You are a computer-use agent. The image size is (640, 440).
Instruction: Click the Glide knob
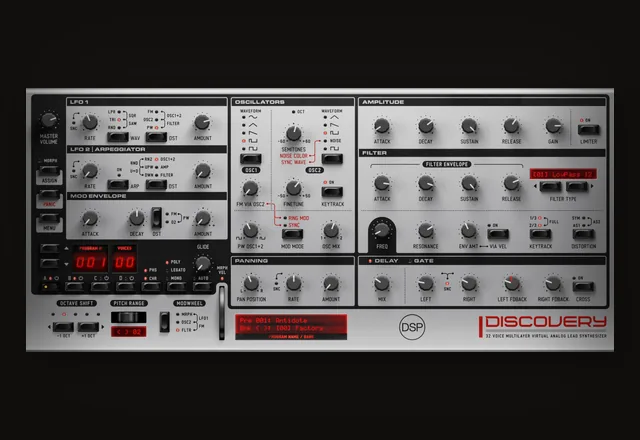202,264
